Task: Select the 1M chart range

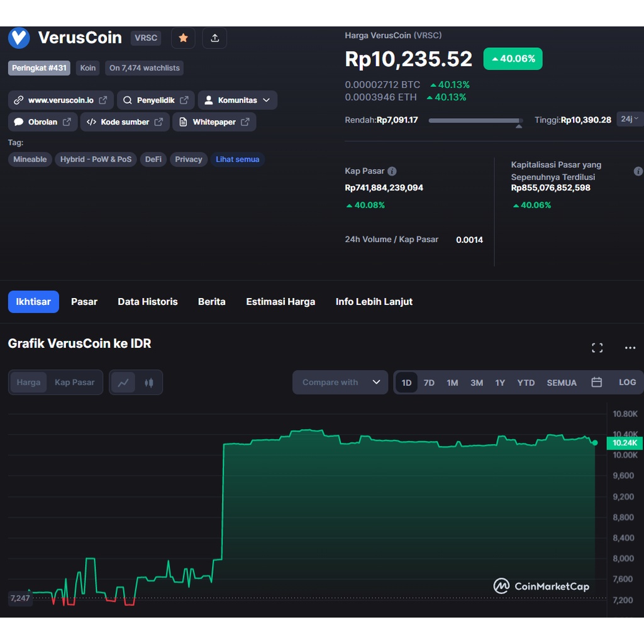Action: click(x=453, y=383)
